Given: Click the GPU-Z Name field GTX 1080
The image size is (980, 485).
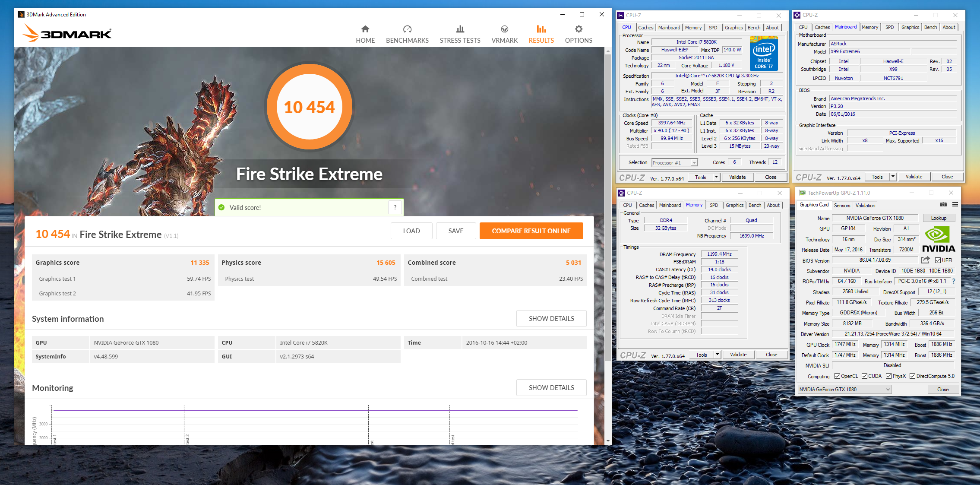Looking at the screenshot, I should click(x=875, y=218).
